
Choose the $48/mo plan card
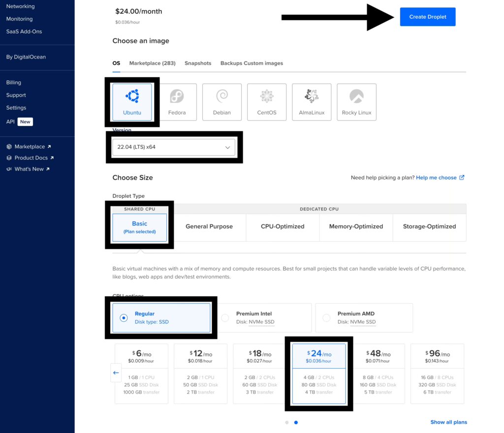378,373
